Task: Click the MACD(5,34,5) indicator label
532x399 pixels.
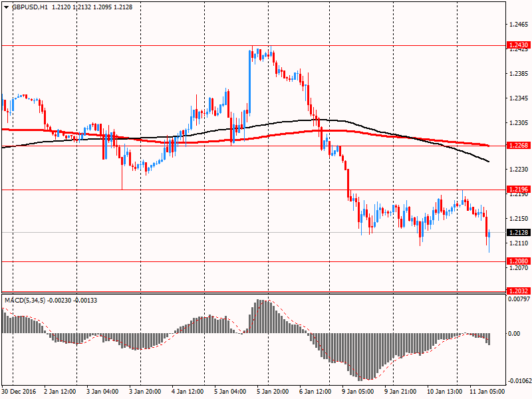Action: [x=25, y=301]
